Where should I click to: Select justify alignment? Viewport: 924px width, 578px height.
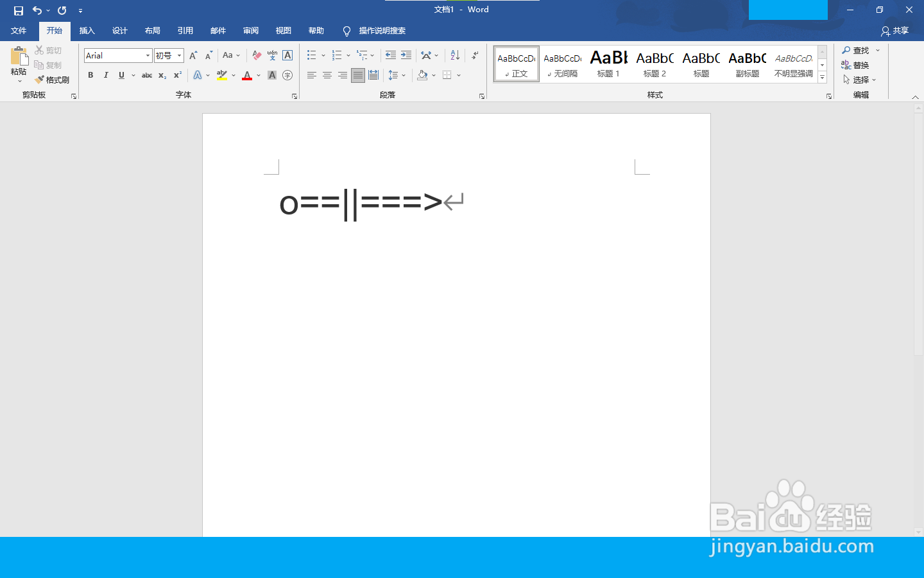(x=358, y=75)
